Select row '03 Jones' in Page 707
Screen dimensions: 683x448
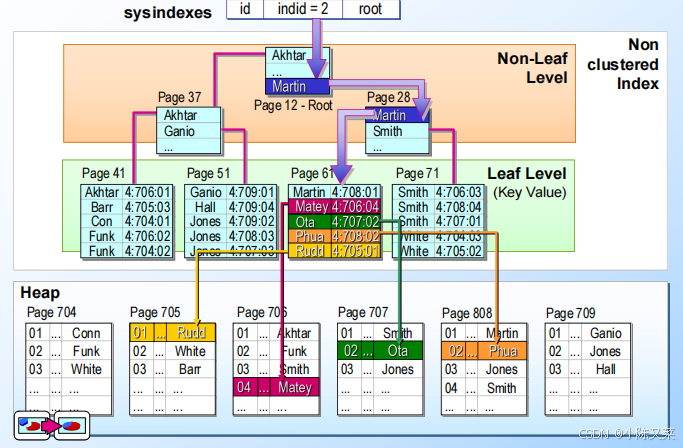[380, 369]
